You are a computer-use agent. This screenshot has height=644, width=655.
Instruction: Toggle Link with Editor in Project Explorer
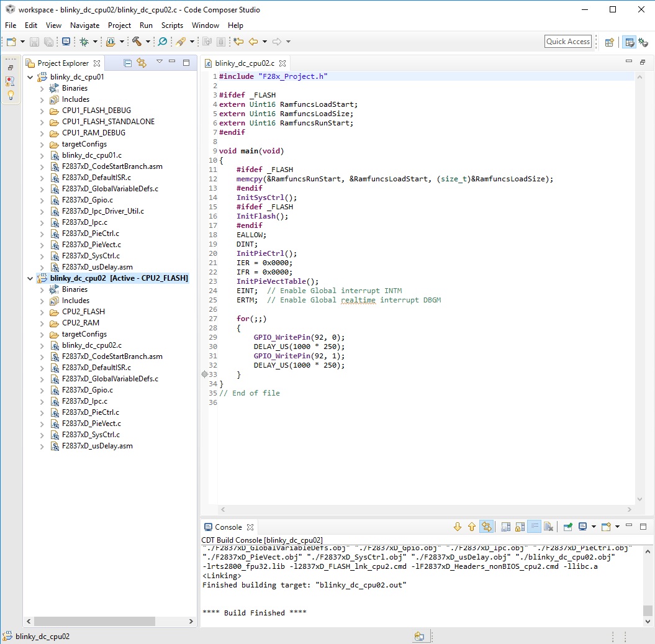tap(142, 63)
